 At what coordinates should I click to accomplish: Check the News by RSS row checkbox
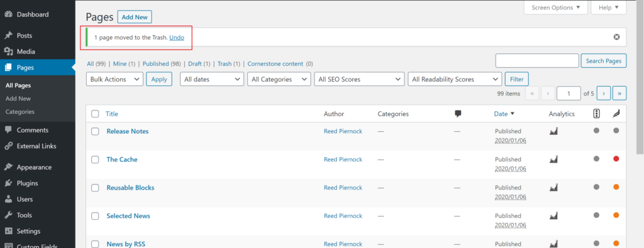pyautogui.click(x=96, y=244)
